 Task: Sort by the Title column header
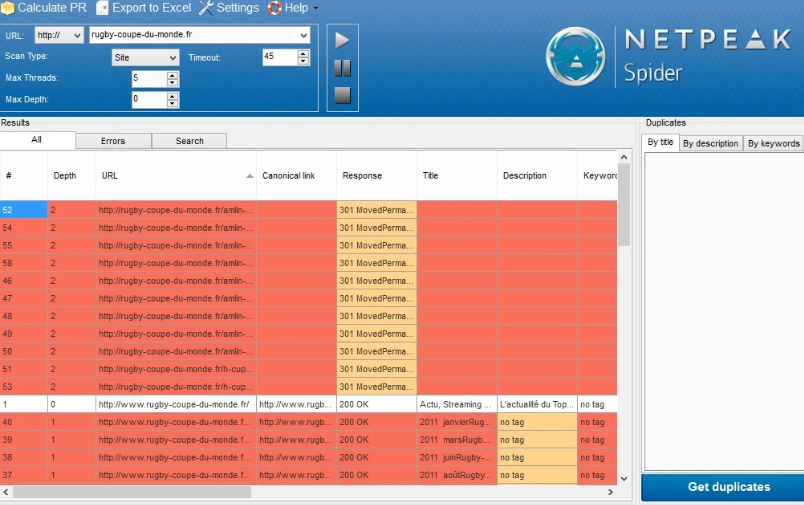coord(457,175)
